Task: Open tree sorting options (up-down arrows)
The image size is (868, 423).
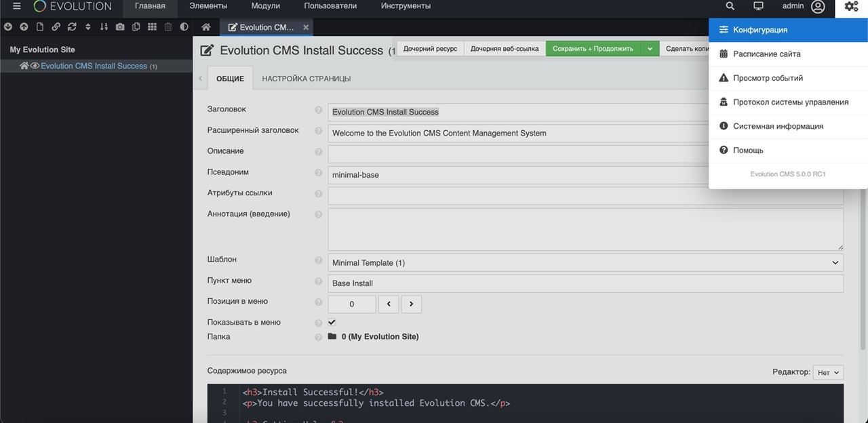Action: pyautogui.click(x=88, y=27)
